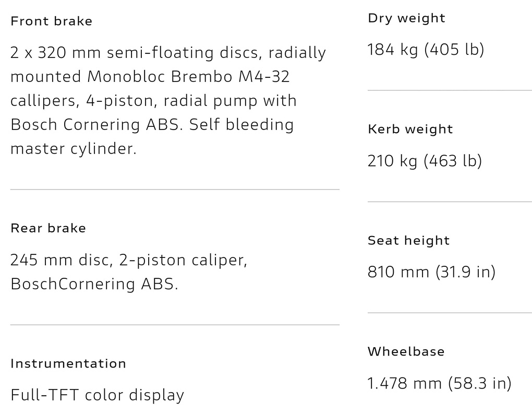The height and width of the screenshot is (412, 532).
Task: Click the BoschCornering ABS rear brake line
Action: [94, 284]
